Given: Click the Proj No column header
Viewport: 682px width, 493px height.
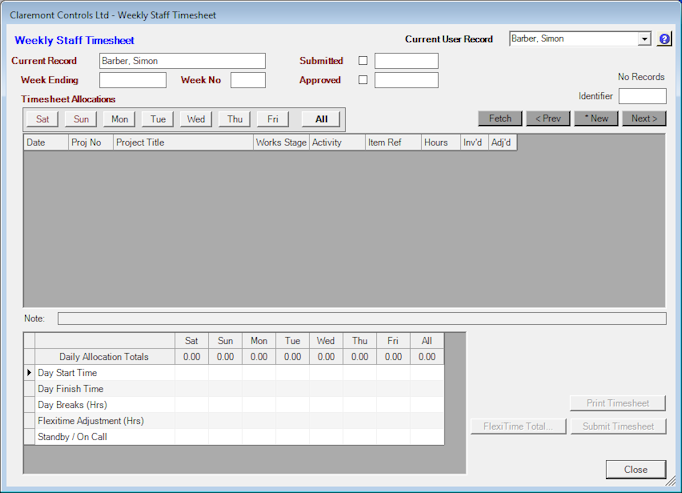Looking at the screenshot, I should pos(90,143).
